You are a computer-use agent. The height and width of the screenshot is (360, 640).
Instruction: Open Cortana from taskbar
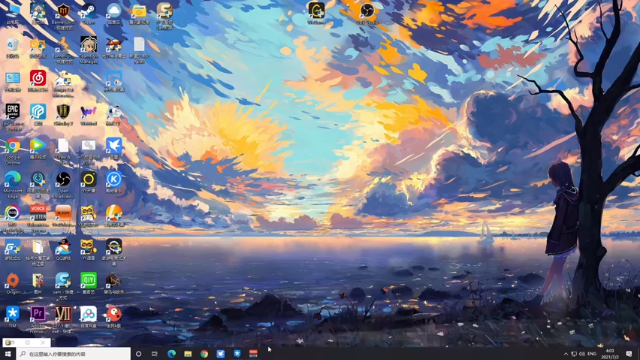pos(138,354)
